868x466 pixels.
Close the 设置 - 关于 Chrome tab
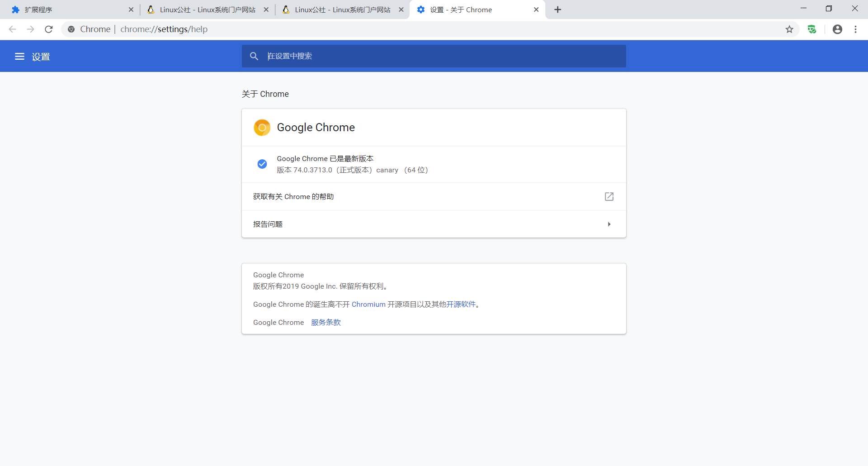click(536, 10)
